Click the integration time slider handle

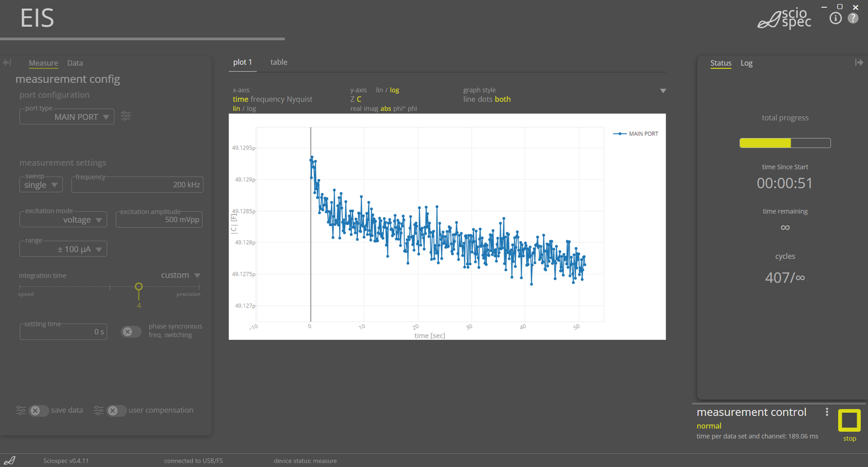(139, 287)
